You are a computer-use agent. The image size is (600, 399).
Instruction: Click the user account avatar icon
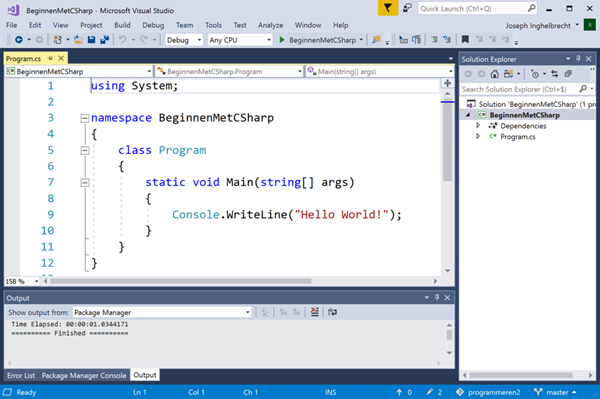pos(590,25)
